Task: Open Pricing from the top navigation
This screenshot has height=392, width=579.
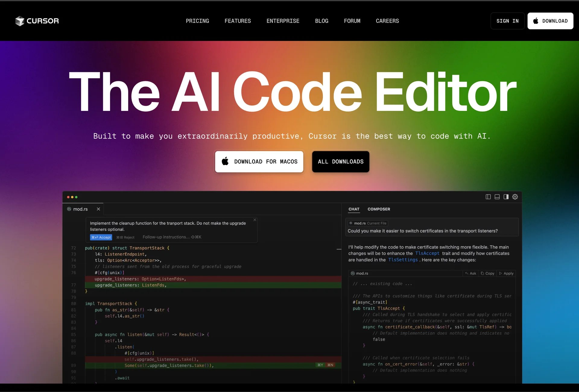Action: [197, 21]
